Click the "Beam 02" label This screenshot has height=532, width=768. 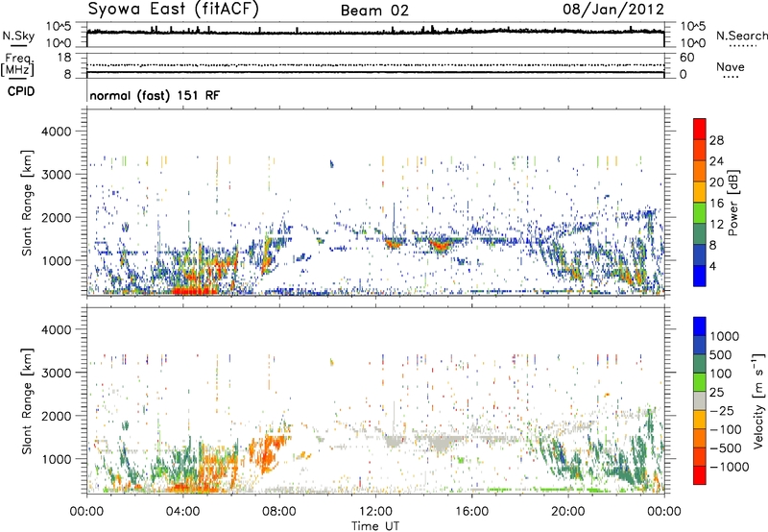click(374, 11)
